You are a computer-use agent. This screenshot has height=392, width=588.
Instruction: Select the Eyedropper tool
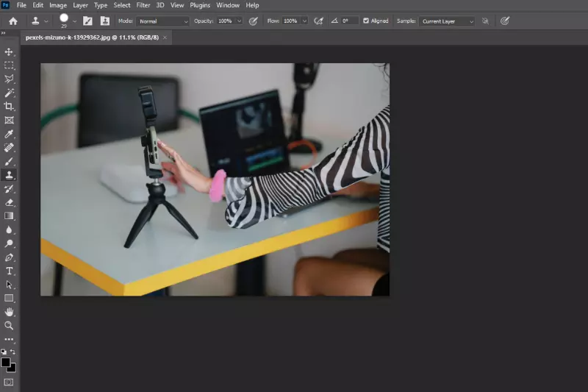coord(9,134)
